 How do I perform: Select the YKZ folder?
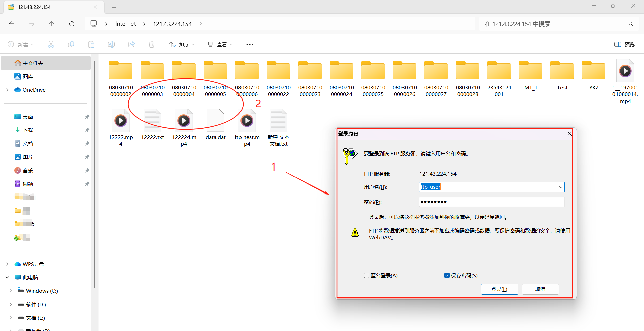(x=594, y=76)
